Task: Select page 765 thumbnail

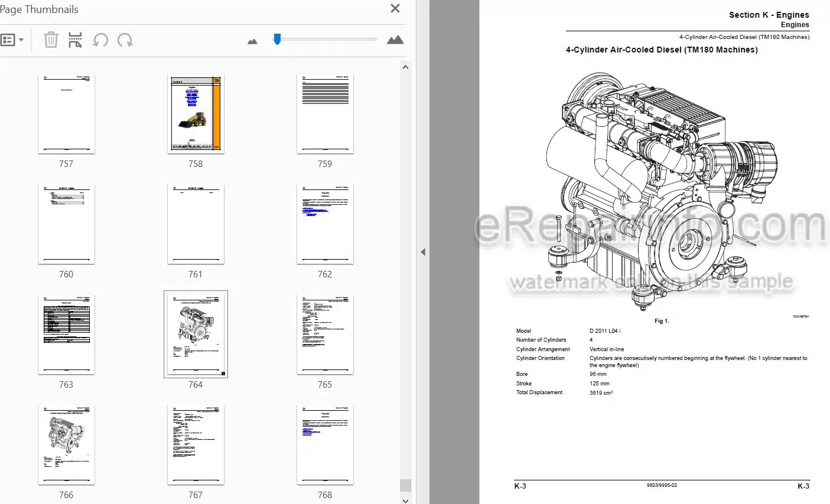Action: click(325, 335)
